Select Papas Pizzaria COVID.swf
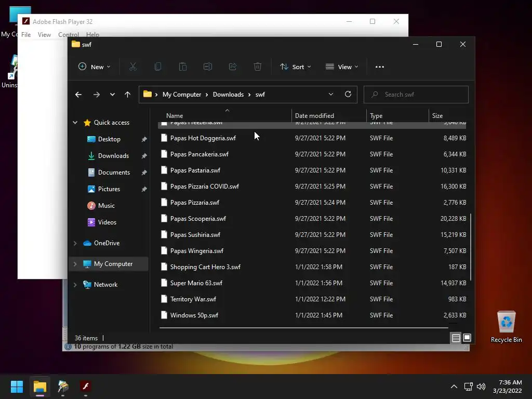532x399 pixels. click(x=312, y=187)
